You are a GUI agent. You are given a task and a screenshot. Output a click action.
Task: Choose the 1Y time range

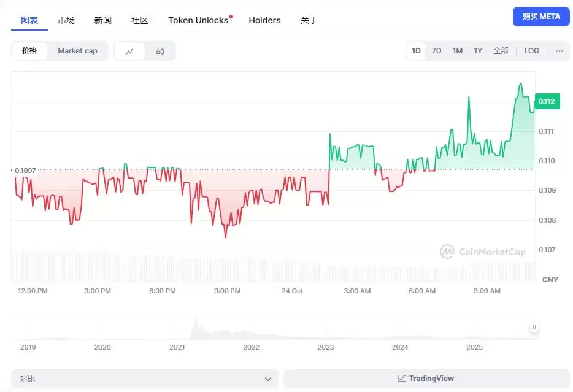[x=478, y=51]
